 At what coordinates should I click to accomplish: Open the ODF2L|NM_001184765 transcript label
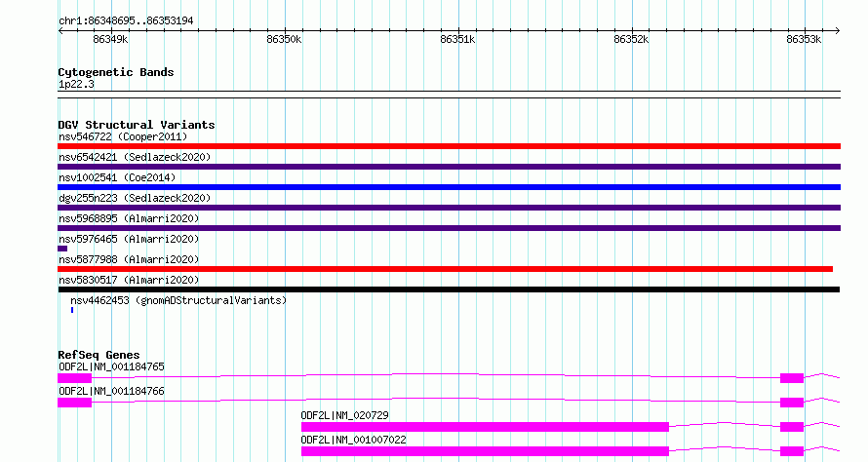(111, 366)
